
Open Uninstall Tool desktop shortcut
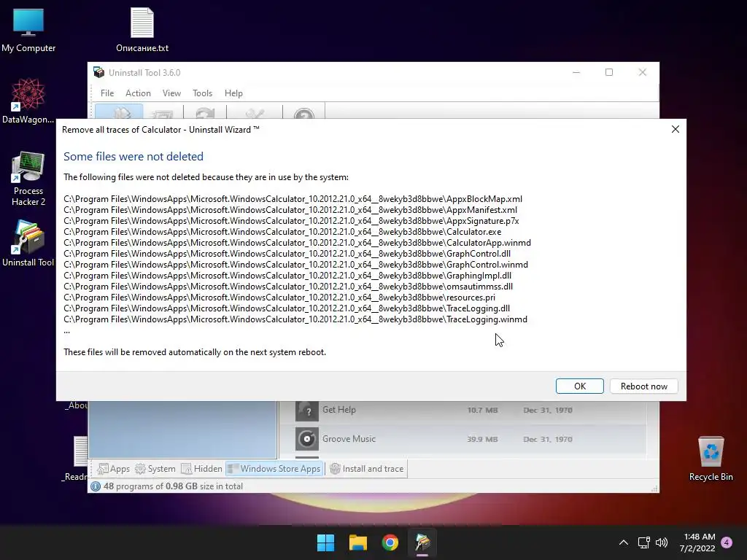pyautogui.click(x=28, y=244)
